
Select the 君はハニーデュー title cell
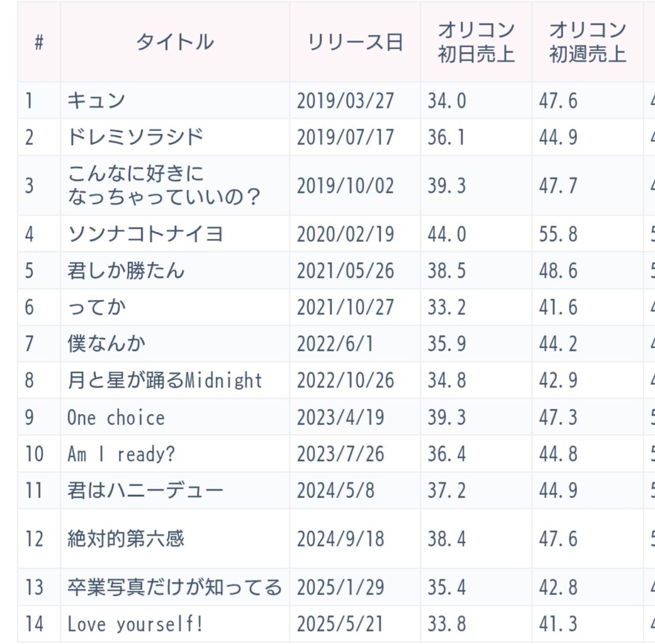point(175,490)
